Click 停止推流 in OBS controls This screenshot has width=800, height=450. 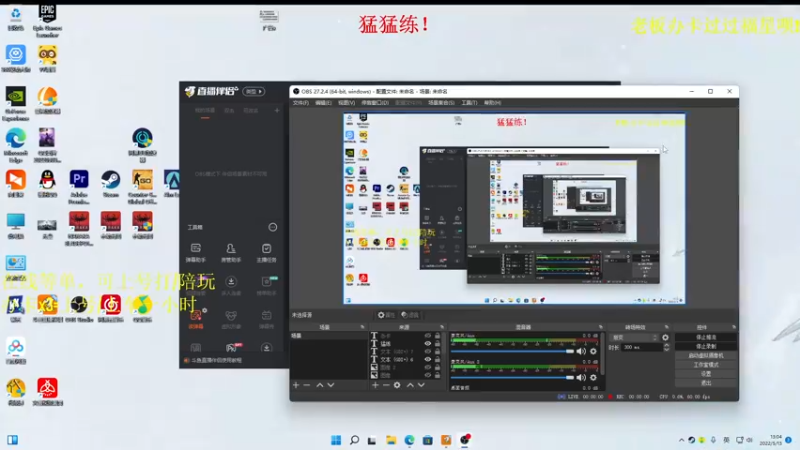[x=706, y=337]
